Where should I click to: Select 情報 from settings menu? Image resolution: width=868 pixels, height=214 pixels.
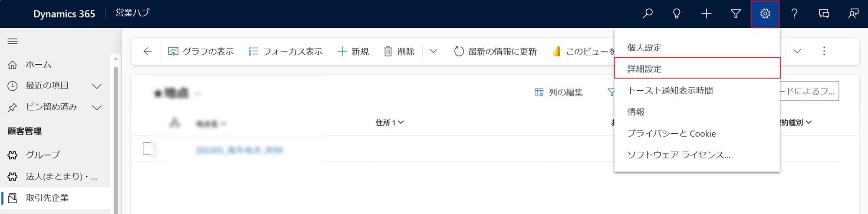(697, 112)
